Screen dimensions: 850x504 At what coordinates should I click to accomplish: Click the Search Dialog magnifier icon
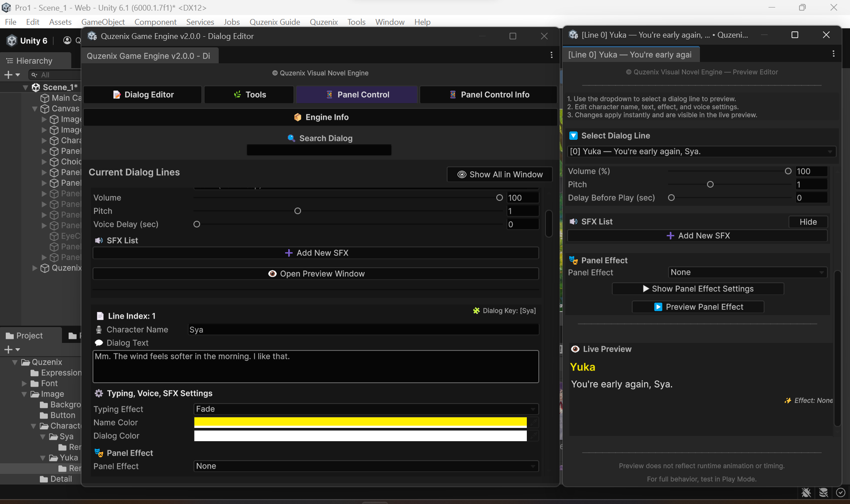pyautogui.click(x=292, y=138)
